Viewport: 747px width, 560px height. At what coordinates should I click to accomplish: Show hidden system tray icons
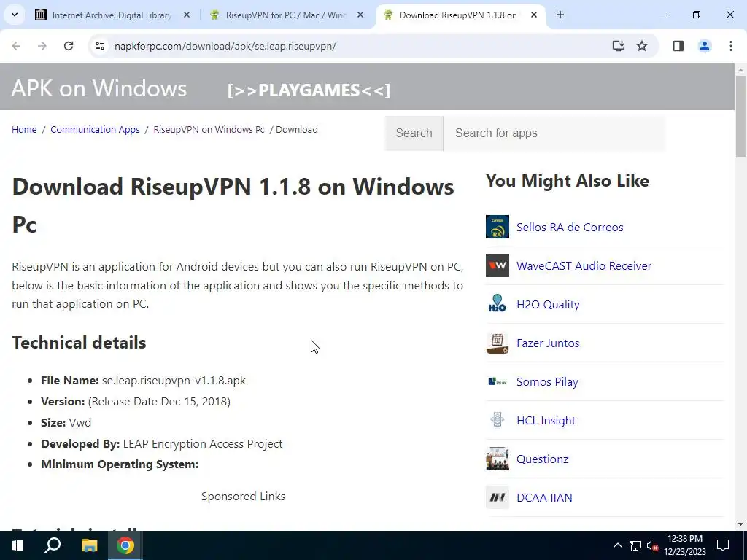(x=617, y=545)
